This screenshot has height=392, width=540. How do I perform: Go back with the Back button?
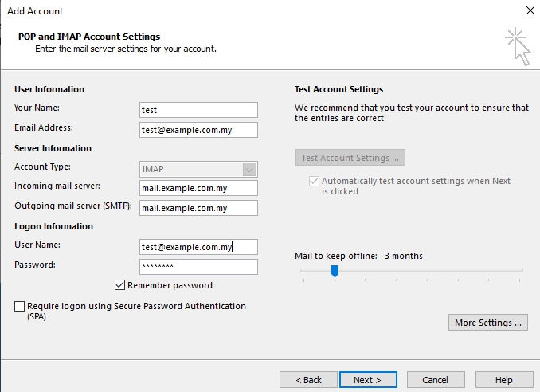point(308,380)
